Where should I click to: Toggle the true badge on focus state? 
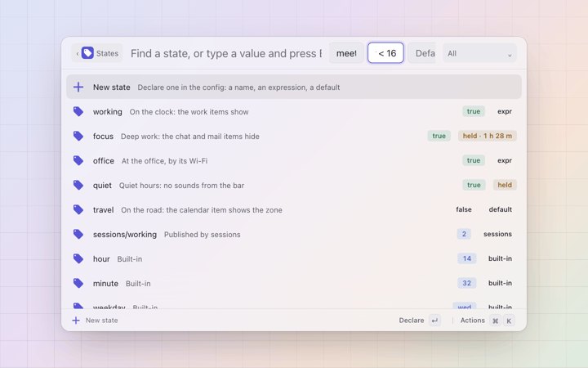(x=439, y=136)
